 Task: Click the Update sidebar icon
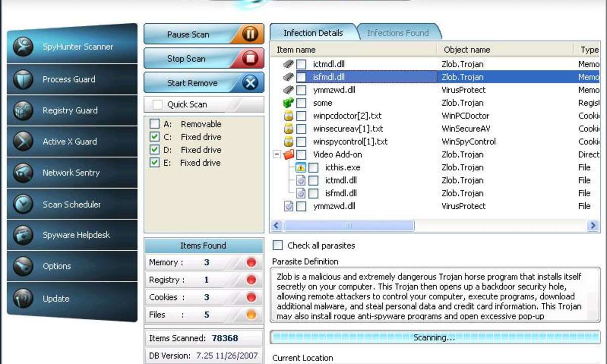tap(23, 298)
